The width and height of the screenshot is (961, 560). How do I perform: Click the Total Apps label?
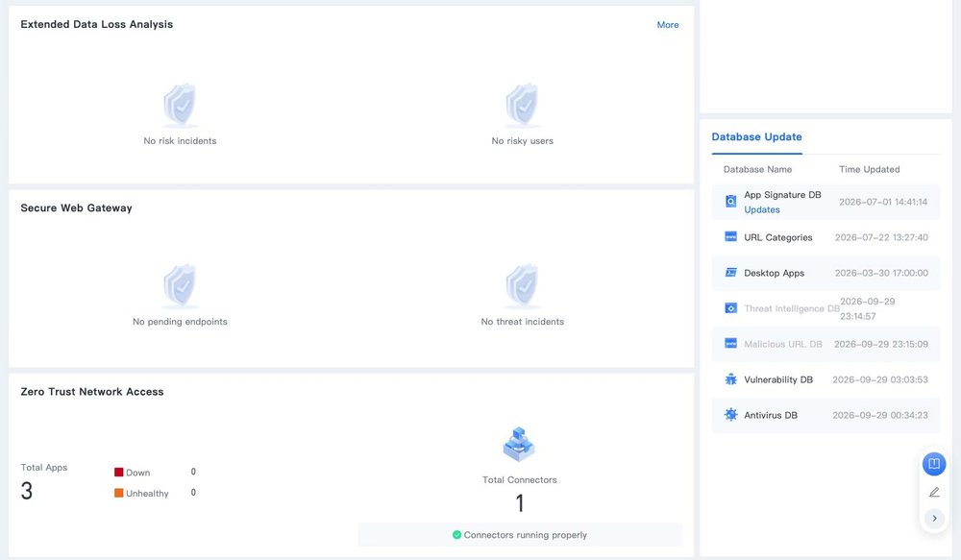[x=44, y=468]
